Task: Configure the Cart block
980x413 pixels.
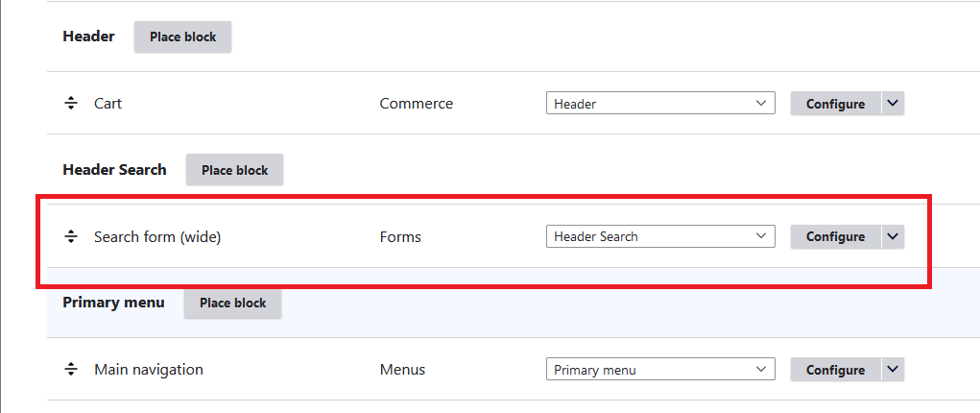Action: [835, 104]
